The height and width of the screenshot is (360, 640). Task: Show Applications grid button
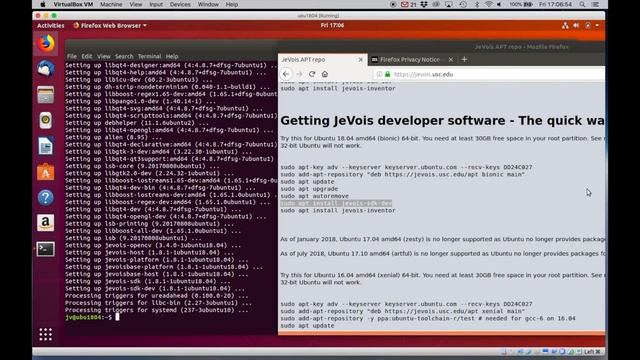coord(46,334)
